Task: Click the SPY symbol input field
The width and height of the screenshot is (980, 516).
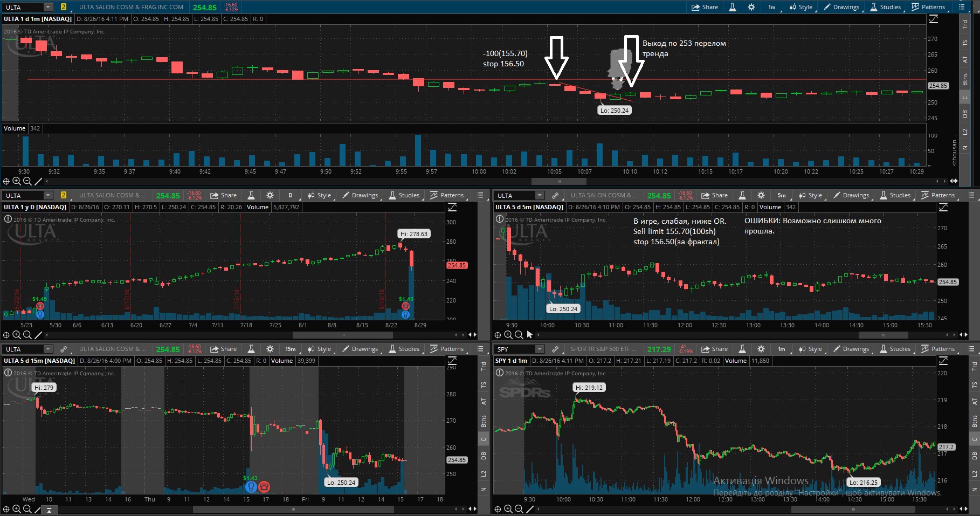Action: pos(515,349)
